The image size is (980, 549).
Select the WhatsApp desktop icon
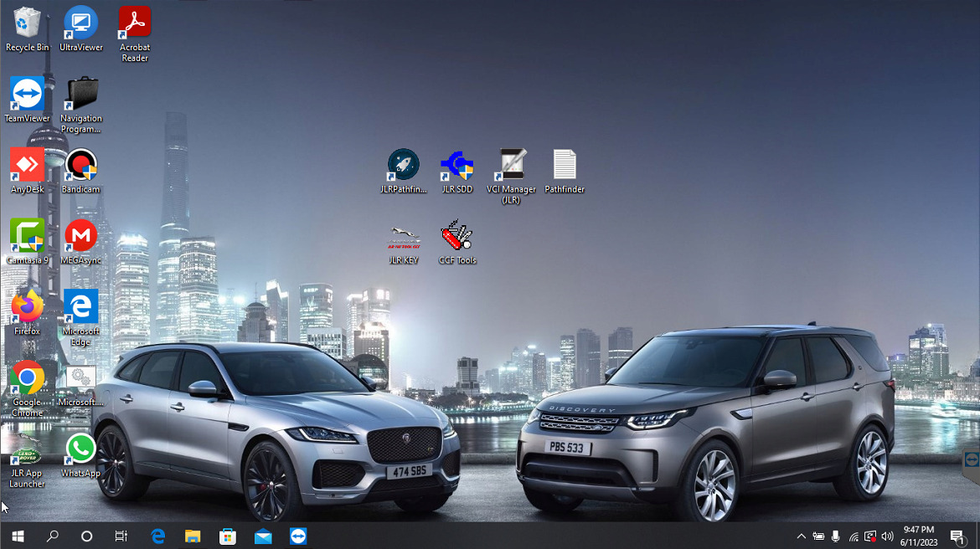[x=80, y=450]
